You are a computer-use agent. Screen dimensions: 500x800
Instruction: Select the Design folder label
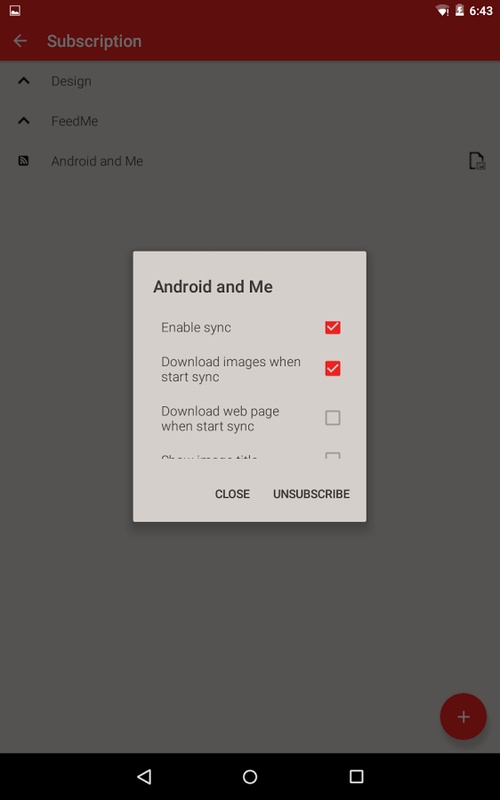click(x=71, y=81)
